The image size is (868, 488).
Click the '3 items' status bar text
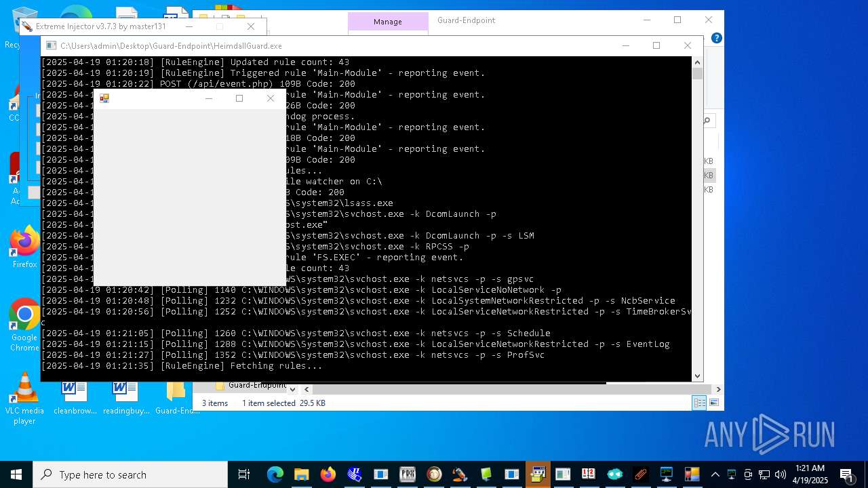(x=215, y=403)
